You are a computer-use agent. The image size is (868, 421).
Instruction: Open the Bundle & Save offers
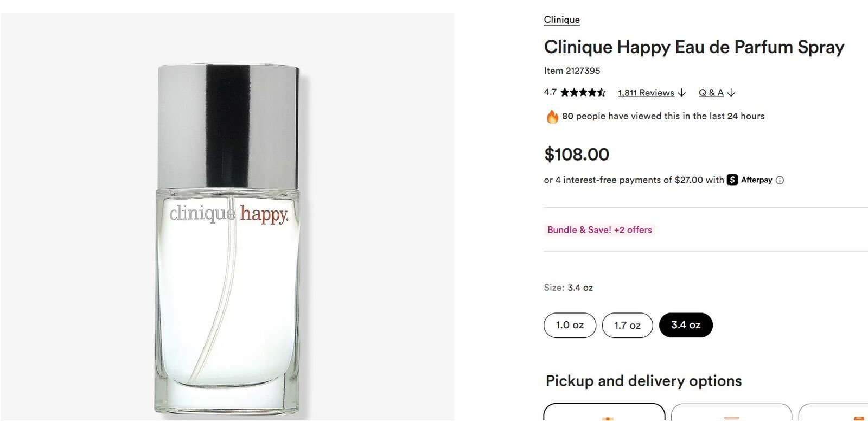pyautogui.click(x=599, y=230)
